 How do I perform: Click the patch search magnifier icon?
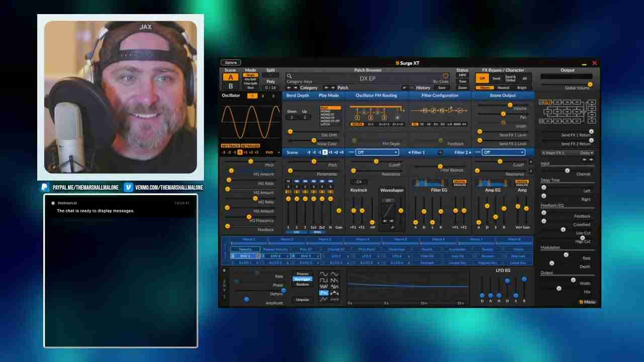(289, 76)
